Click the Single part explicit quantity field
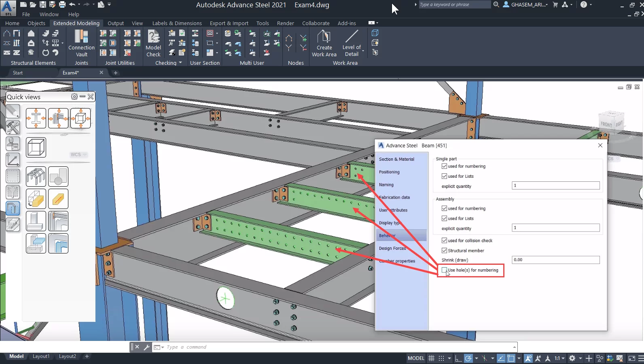 click(x=555, y=185)
